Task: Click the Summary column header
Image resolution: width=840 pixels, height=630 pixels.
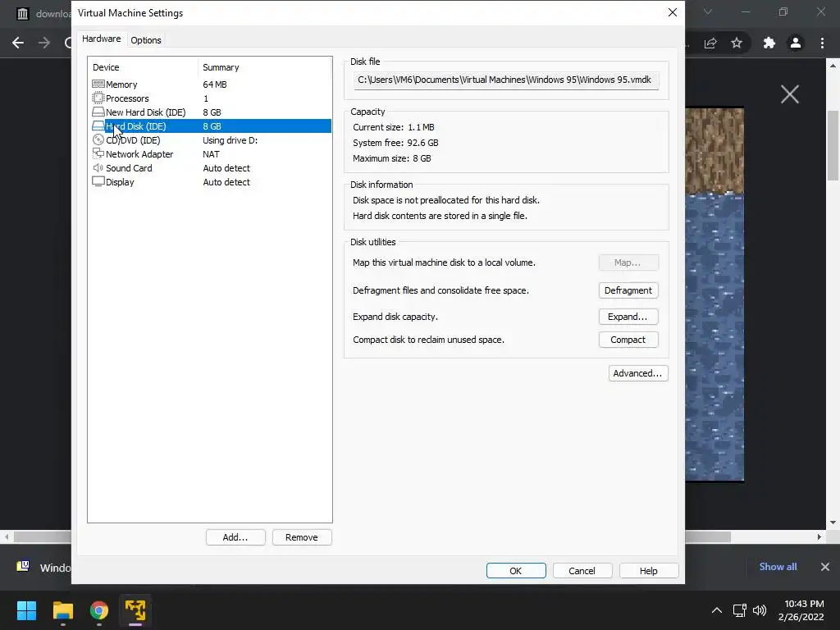Action: 221,67
